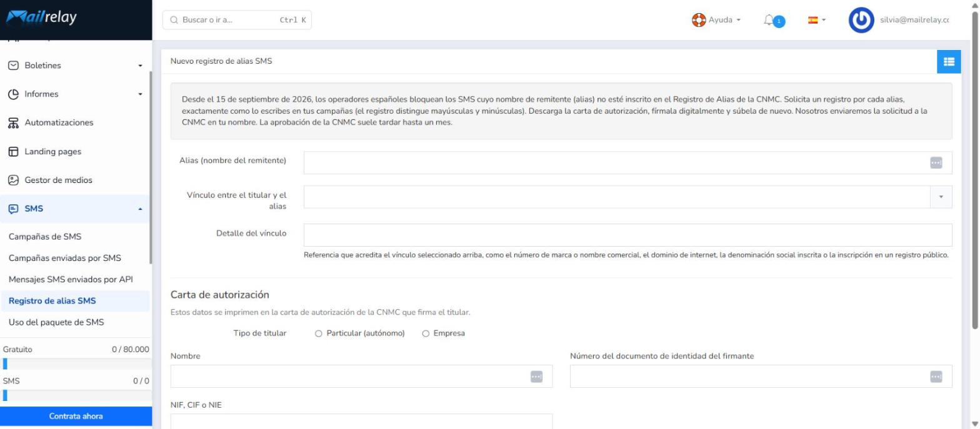Open Mensajes SMS enviados por API
Viewport: 980px width, 429px height.
tap(71, 279)
